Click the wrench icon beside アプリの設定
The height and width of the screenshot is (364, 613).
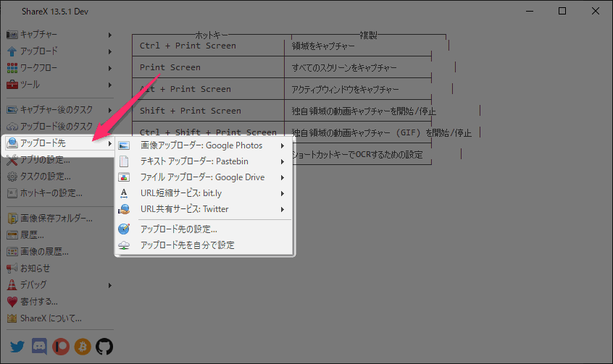(12, 160)
